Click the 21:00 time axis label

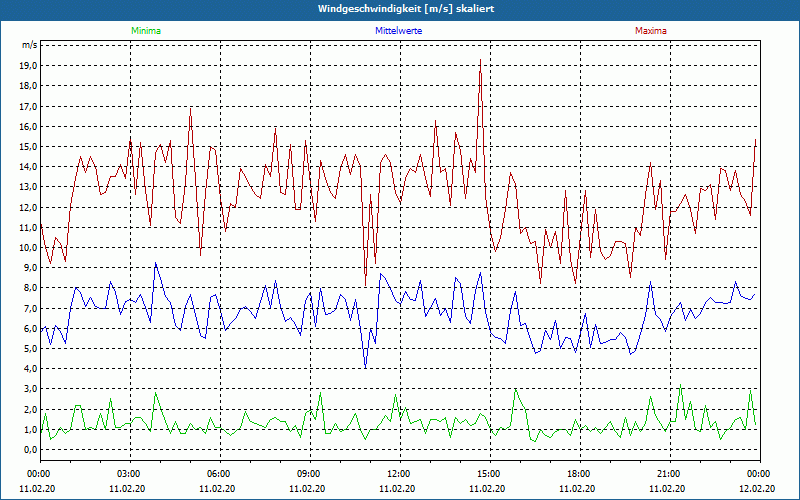670,474
